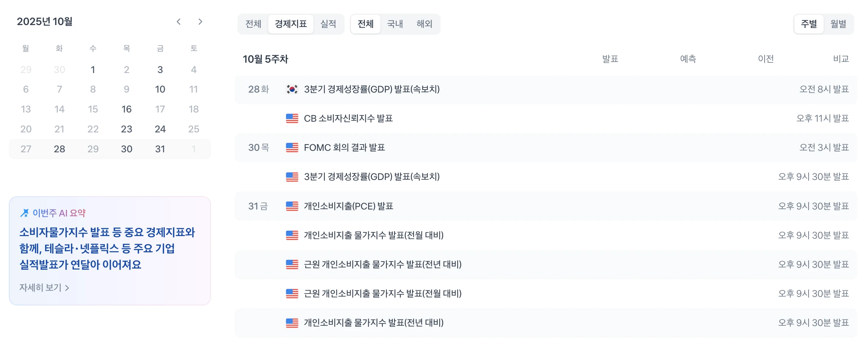
Task: Go to previous month with left chevron
Action: 179,22
